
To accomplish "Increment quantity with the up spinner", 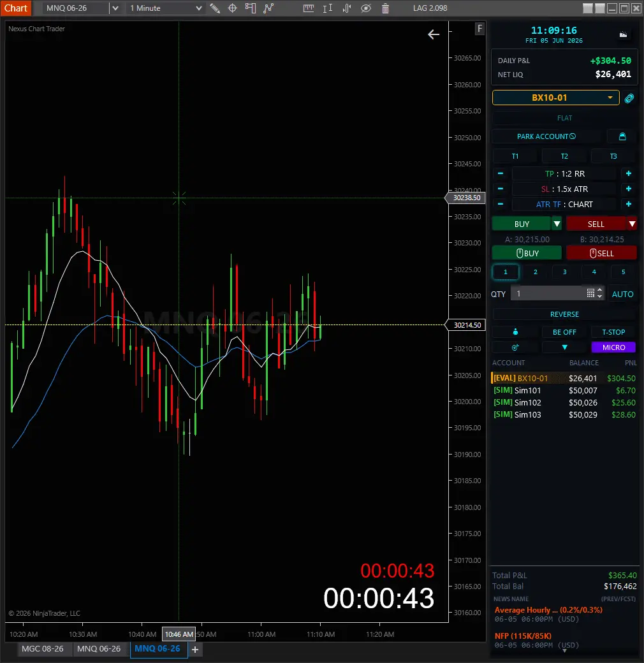I will tap(599, 291).
